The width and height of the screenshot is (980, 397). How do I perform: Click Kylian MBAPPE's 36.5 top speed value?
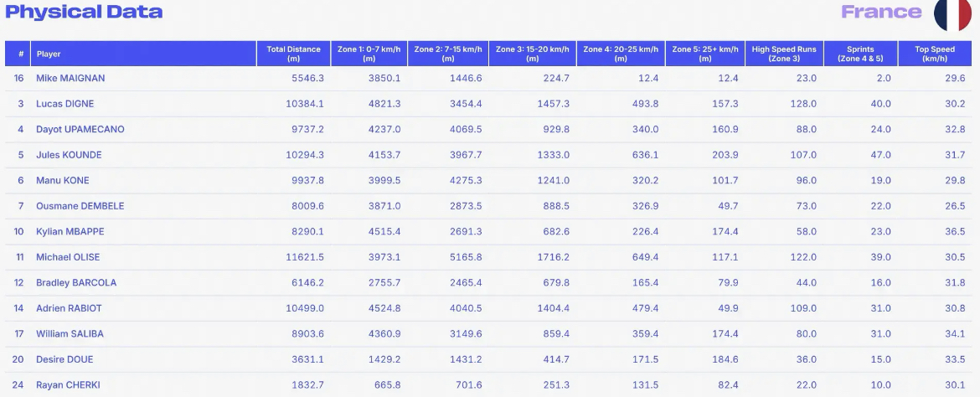[955, 231]
